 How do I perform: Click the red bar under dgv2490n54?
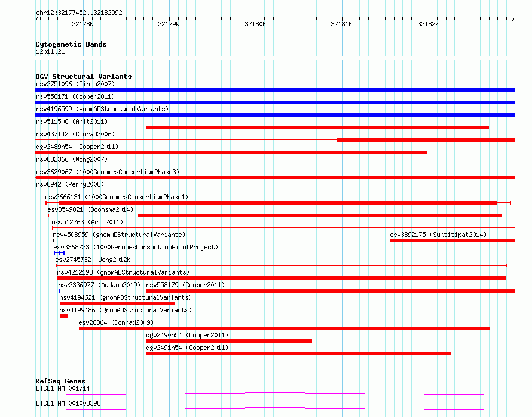[x=229, y=341]
